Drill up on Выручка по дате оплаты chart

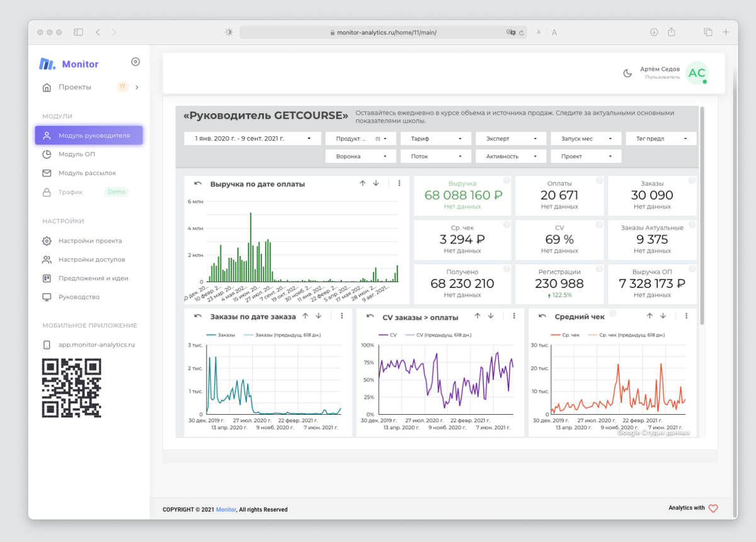(x=363, y=183)
